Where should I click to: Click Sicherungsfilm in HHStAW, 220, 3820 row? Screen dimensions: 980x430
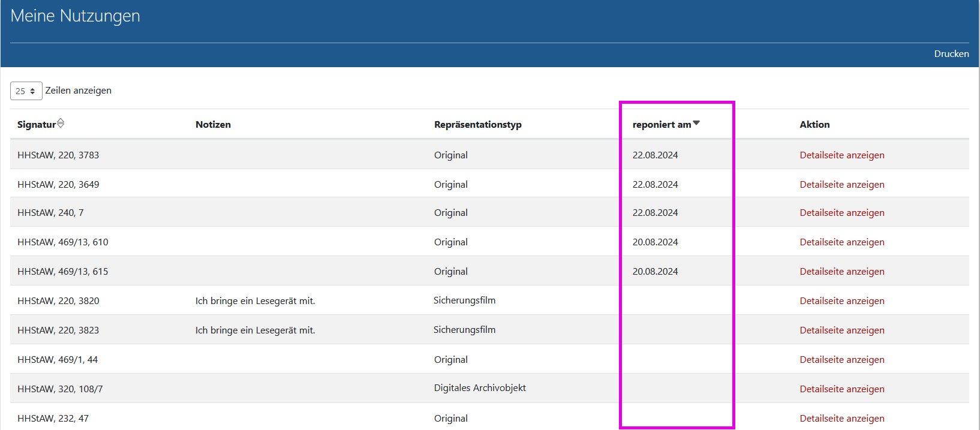pyautogui.click(x=465, y=300)
